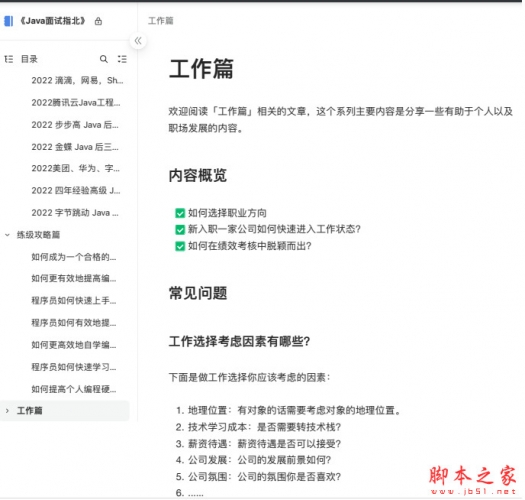Open the search icon in the 目录 header

pos(104,59)
